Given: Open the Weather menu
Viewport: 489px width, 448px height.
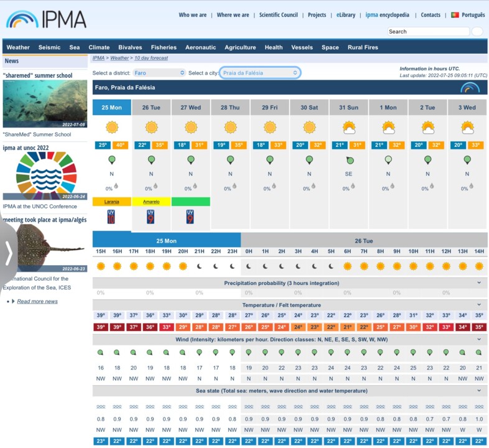Looking at the screenshot, I should [x=18, y=47].
